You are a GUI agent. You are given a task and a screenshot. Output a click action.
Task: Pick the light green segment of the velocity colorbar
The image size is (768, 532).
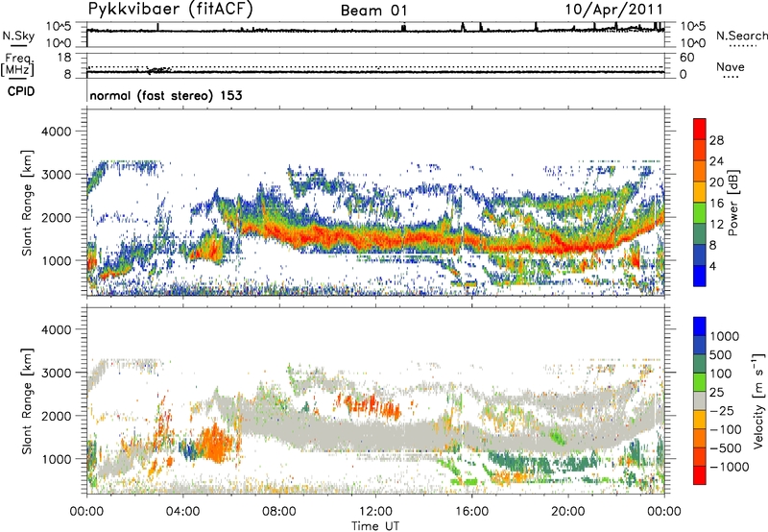700,382
